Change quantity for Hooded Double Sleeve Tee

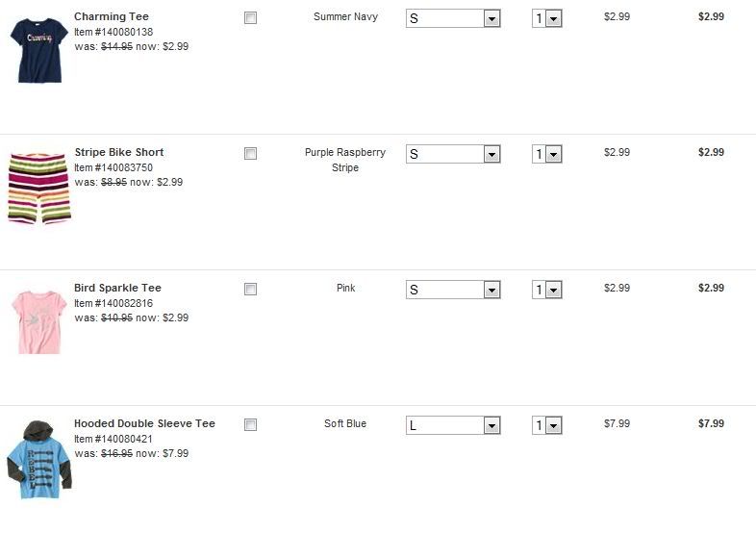(x=547, y=425)
